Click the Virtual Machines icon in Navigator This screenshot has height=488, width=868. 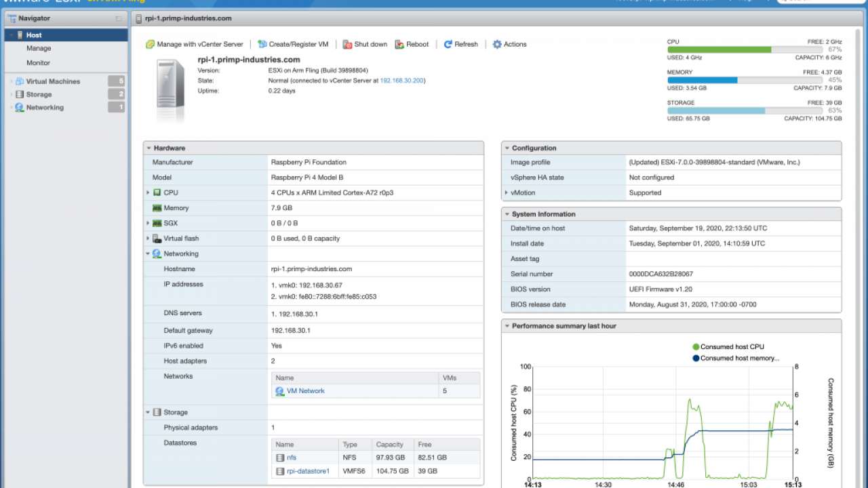(20, 81)
